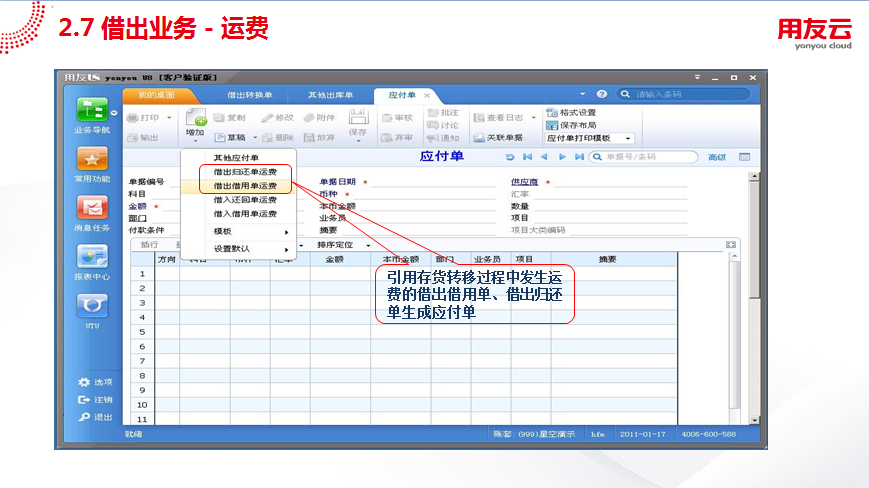Click the help question mark icon
Screen dimensions: 869x488
point(602,94)
